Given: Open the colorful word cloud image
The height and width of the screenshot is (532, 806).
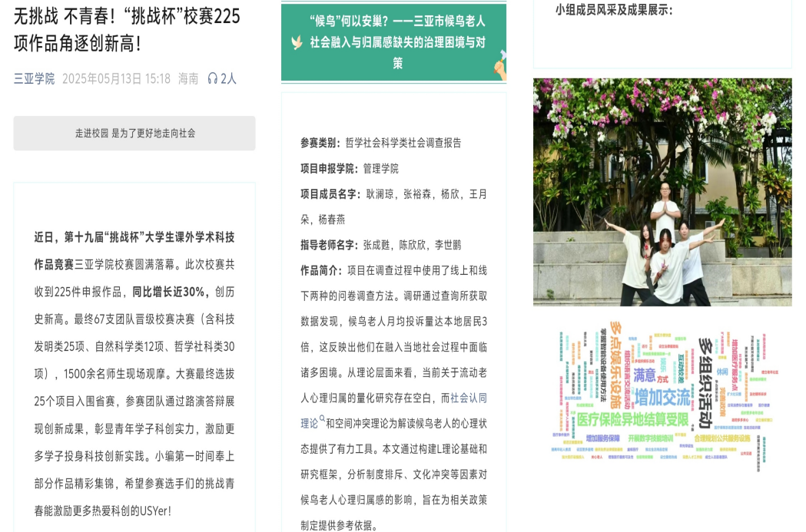Looking at the screenshot, I should click(662, 395).
